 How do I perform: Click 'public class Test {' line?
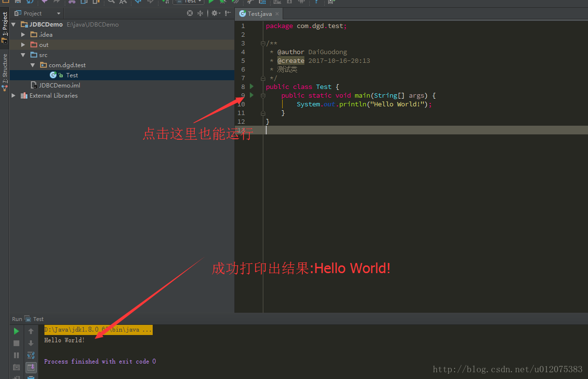coord(302,87)
